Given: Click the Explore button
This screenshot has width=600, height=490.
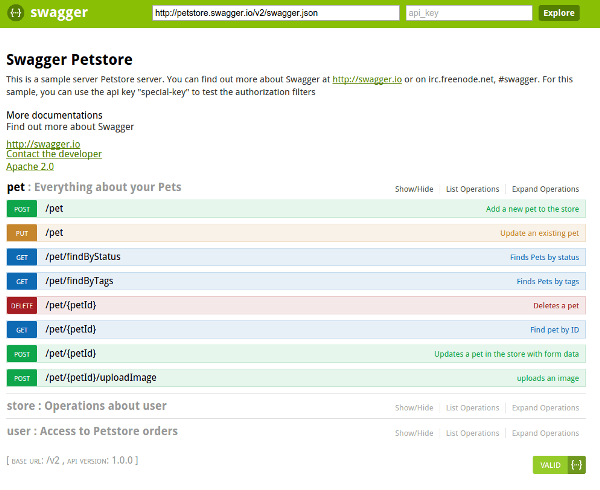Looking at the screenshot, I should (559, 13).
